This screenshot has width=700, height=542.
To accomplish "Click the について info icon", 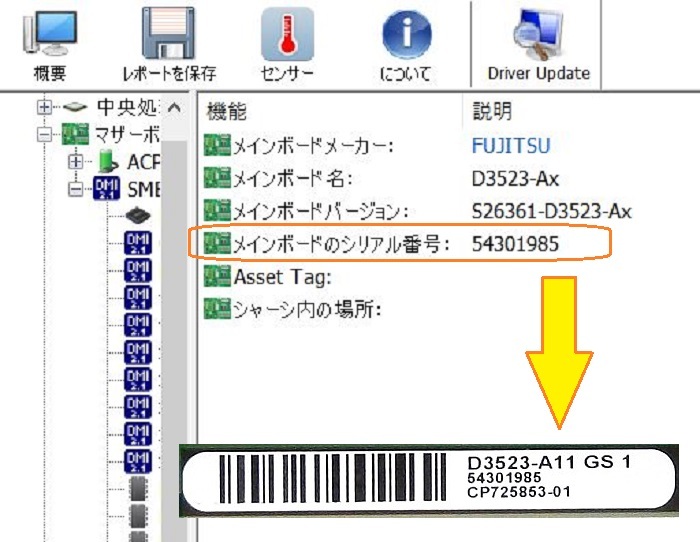I will [x=406, y=46].
